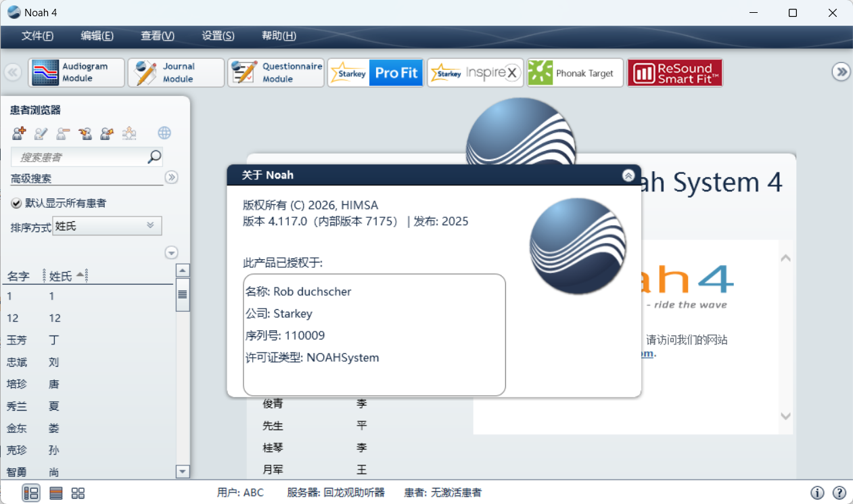Launch the Audiogram Module
The width and height of the screenshot is (853, 504).
tap(76, 72)
